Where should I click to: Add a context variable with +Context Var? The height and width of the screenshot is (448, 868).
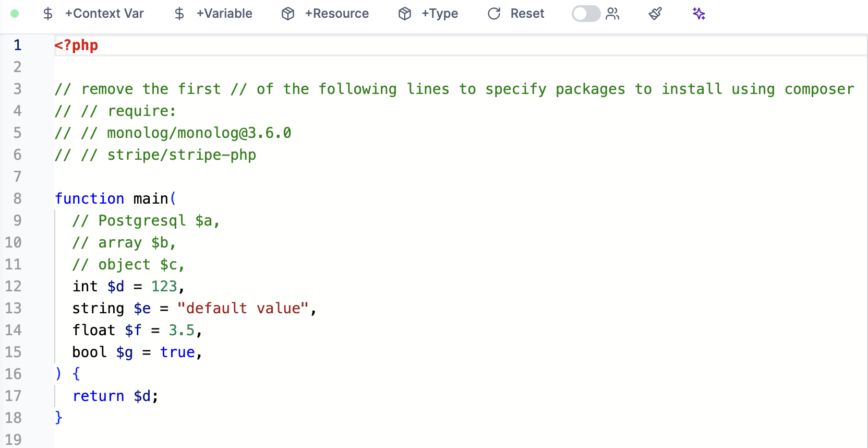104,14
